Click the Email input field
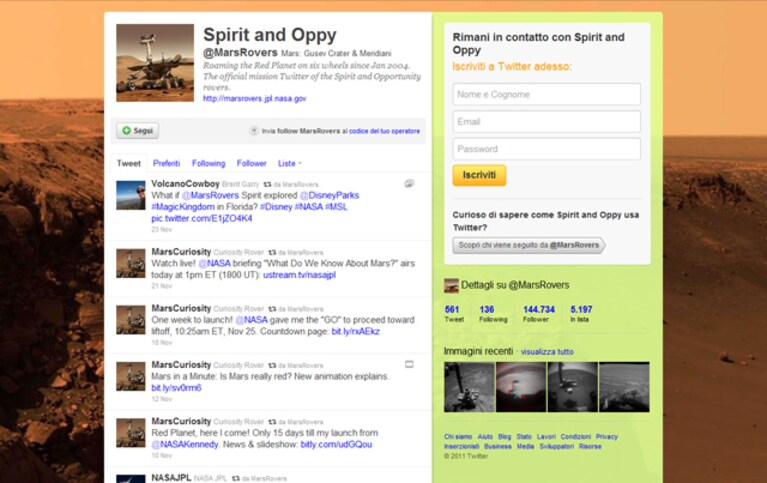767x483 pixels. [x=546, y=121]
